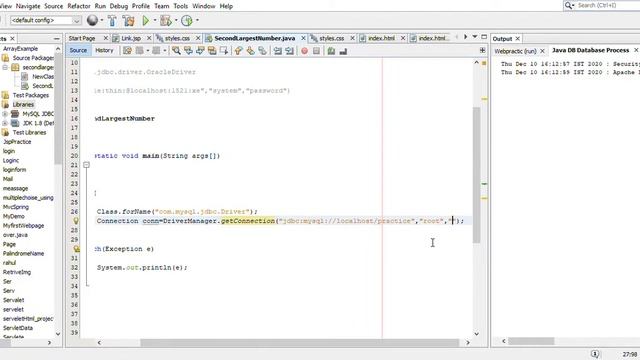The image size is (640, 360).
Task: Run the project with green play icon
Action: 145,20
